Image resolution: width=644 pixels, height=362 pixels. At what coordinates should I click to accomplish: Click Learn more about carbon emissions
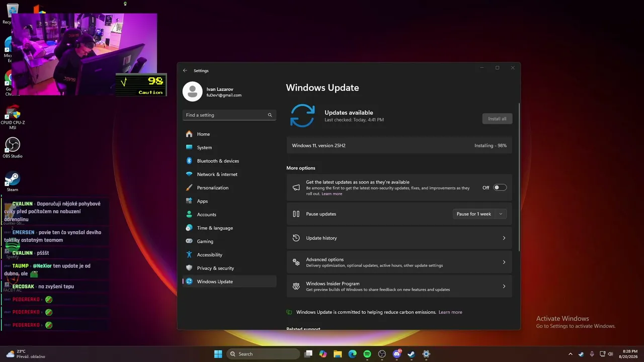pos(450,312)
